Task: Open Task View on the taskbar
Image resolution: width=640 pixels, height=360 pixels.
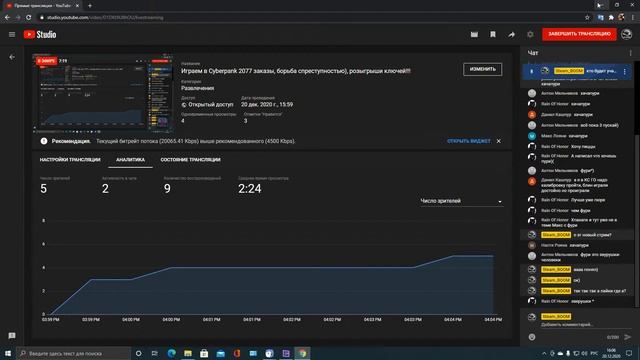Action: [154, 353]
